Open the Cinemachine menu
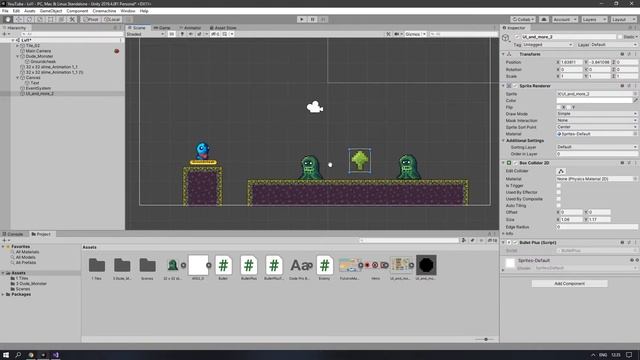The width and height of the screenshot is (640, 360). [x=104, y=11]
